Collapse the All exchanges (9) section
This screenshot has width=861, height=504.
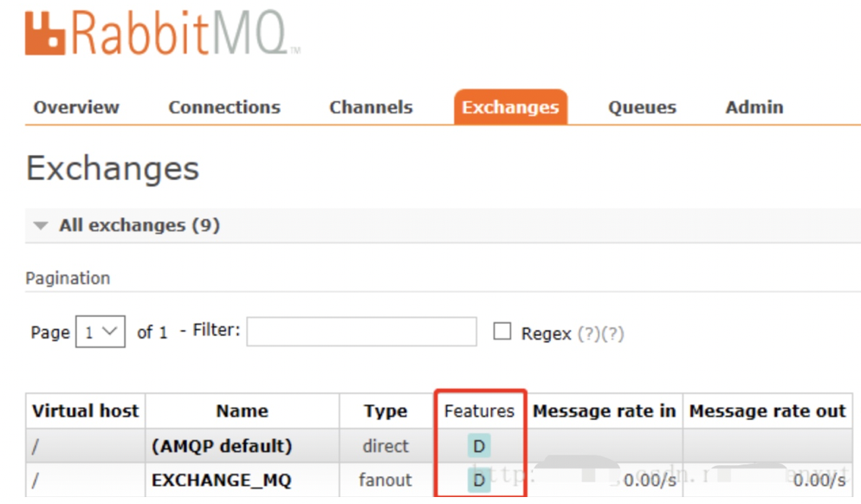point(139,225)
